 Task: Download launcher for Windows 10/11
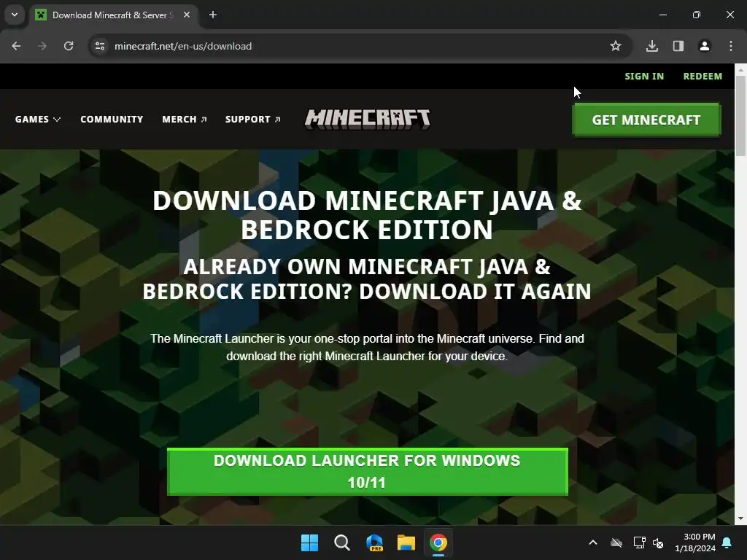pos(368,472)
